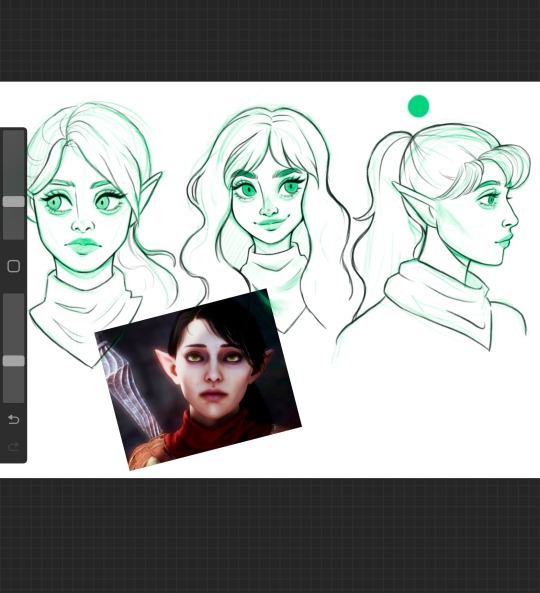Viewport: 540px width, 593px height.
Task: Click the brush opacity slider handle
Action: tap(14, 361)
